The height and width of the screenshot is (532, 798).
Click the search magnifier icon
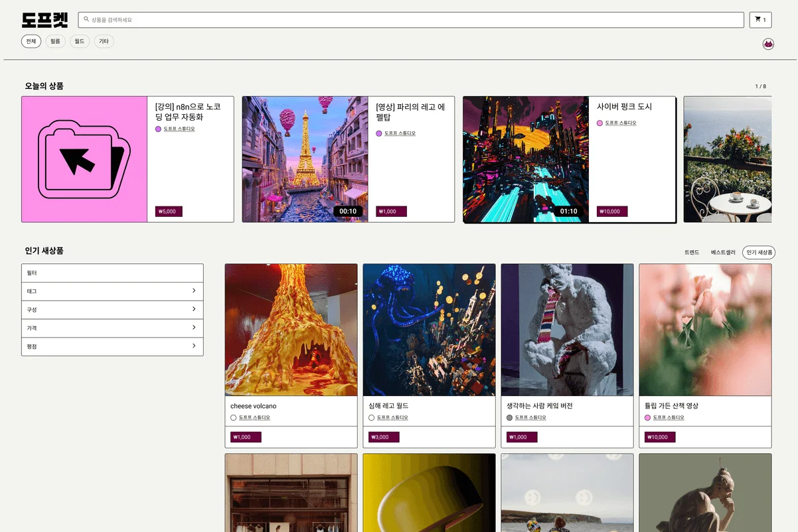86,20
